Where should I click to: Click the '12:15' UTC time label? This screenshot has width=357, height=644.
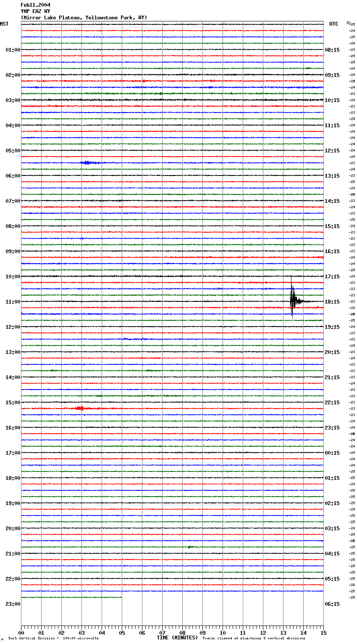pos(332,151)
